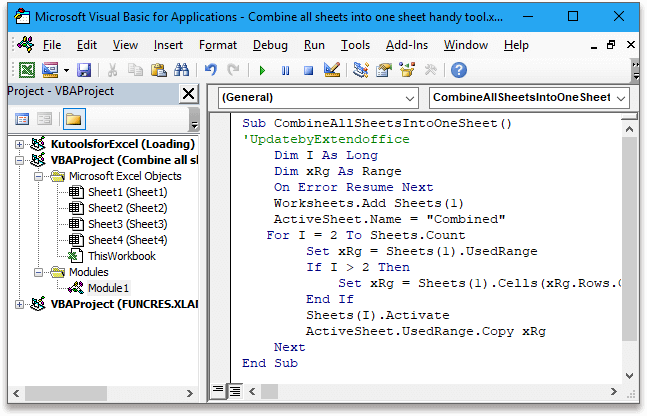647x416 pixels.
Task: Click the VBA icon left of File menu
Action: coord(26,45)
